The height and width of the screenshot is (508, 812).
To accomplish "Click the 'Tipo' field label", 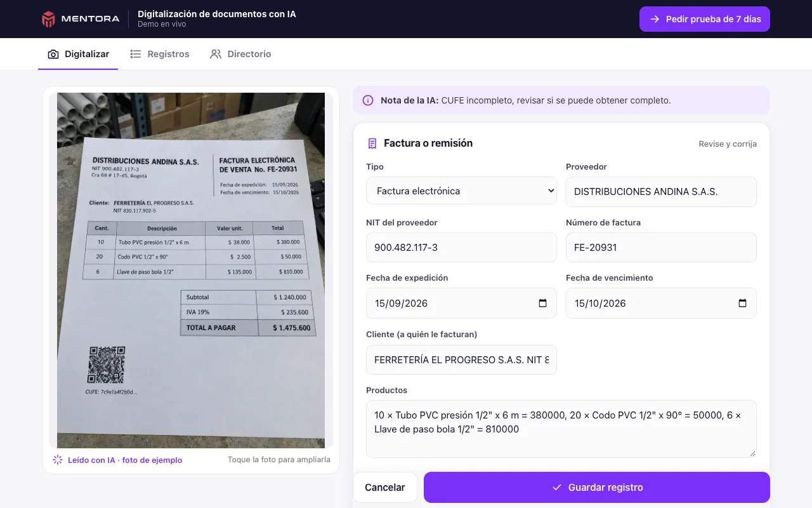I will pos(375,167).
